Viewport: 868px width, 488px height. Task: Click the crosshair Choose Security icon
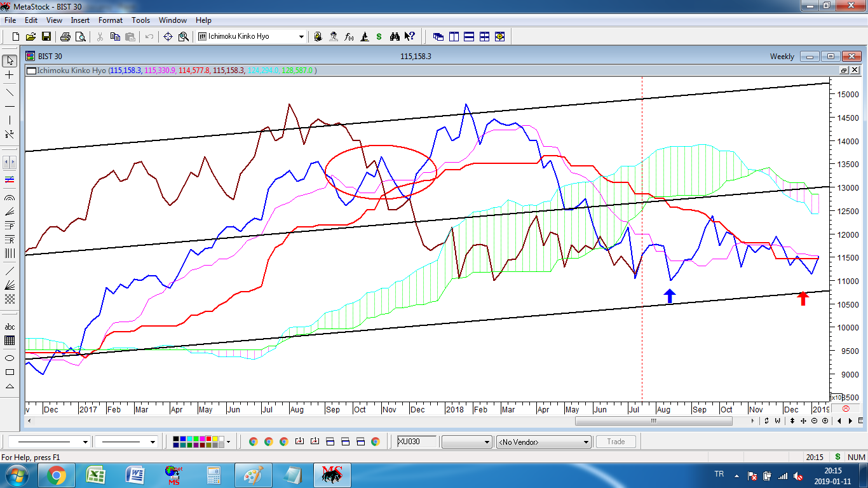[x=168, y=37]
